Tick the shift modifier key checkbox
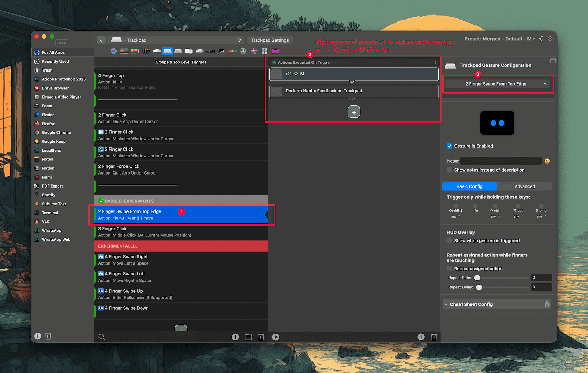 coord(455,206)
